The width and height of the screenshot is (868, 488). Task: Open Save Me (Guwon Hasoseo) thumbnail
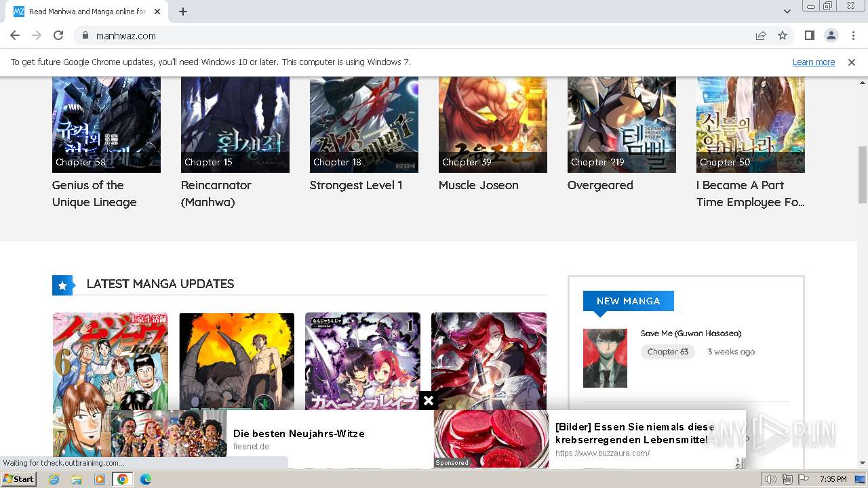[x=605, y=359]
